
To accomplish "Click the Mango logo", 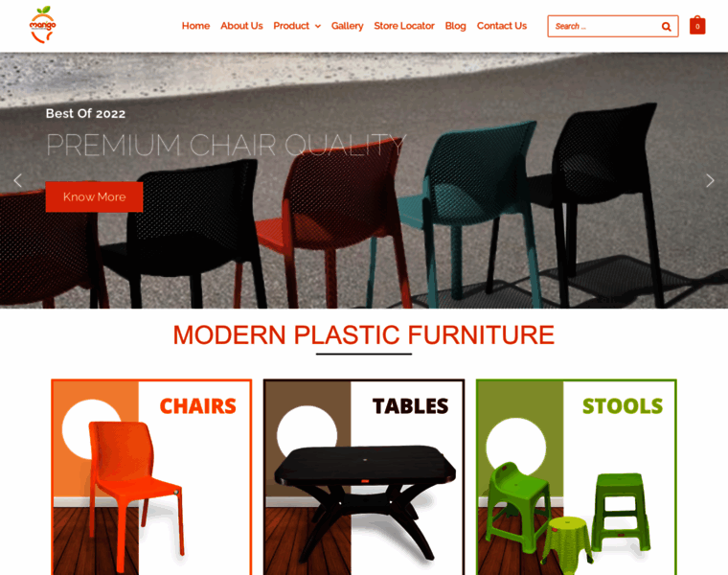I will (43, 25).
